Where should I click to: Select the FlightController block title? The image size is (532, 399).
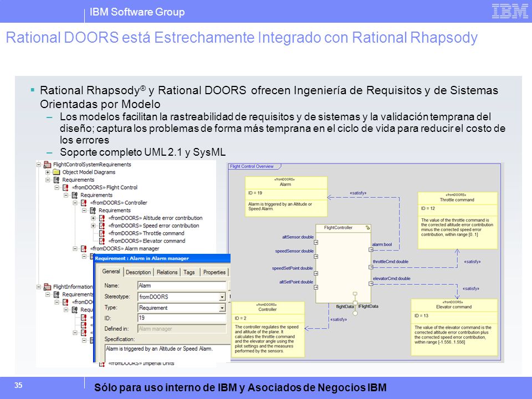tap(338, 228)
